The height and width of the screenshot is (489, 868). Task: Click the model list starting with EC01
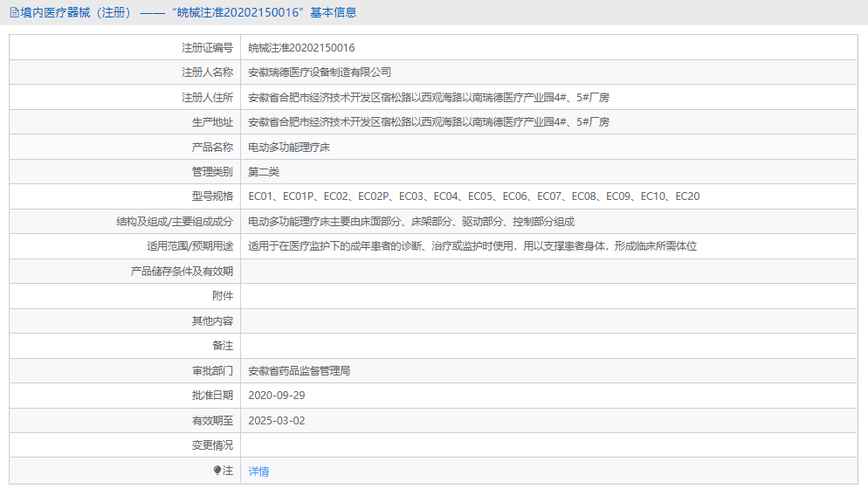point(474,196)
